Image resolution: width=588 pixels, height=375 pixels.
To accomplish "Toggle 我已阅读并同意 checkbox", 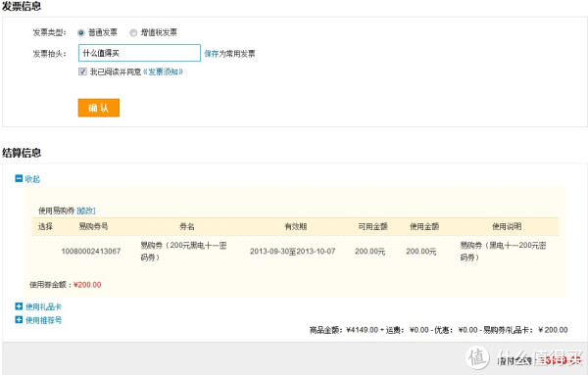I will coord(82,71).
